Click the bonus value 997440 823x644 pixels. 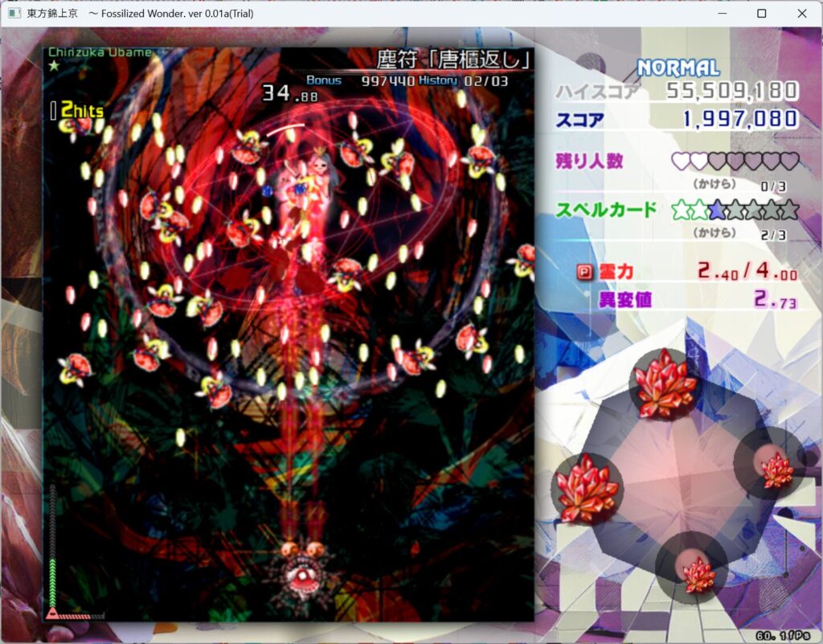click(x=387, y=81)
